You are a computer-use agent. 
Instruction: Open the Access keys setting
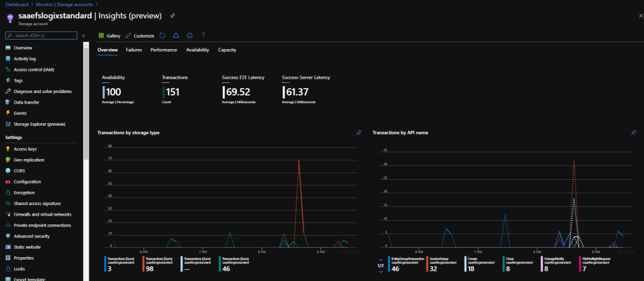[x=25, y=149]
